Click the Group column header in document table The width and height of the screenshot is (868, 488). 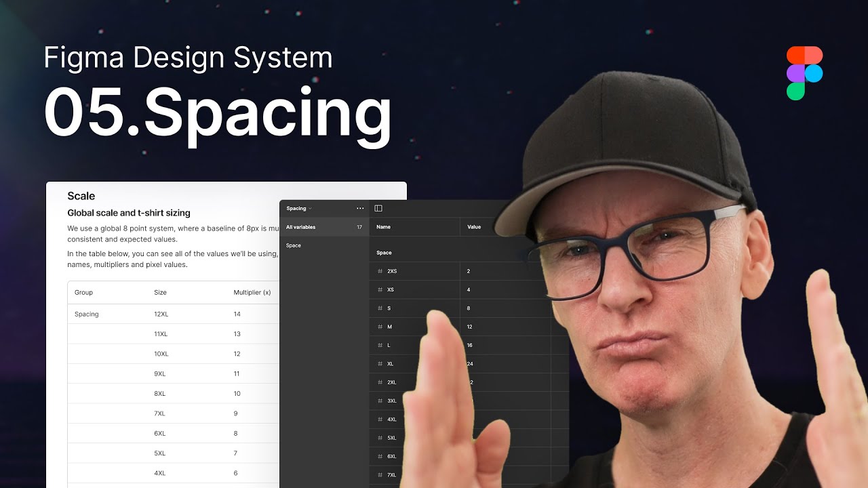(83, 292)
